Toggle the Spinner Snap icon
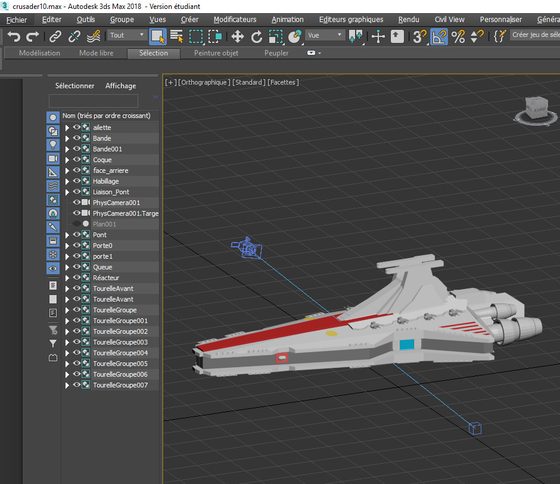Viewport: 560px width, 484px height. click(x=477, y=36)
